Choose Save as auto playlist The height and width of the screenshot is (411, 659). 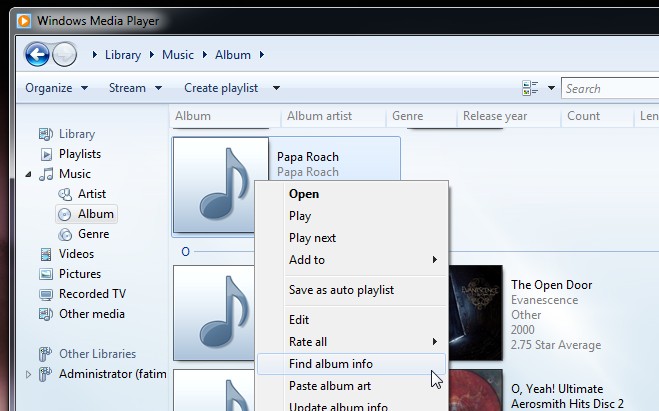pos(351,290)
